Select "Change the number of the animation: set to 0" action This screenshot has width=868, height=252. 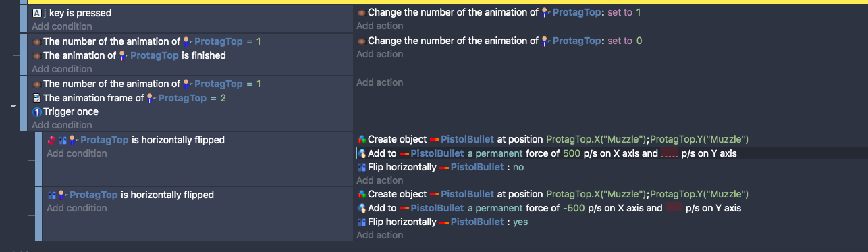[499, 41]
